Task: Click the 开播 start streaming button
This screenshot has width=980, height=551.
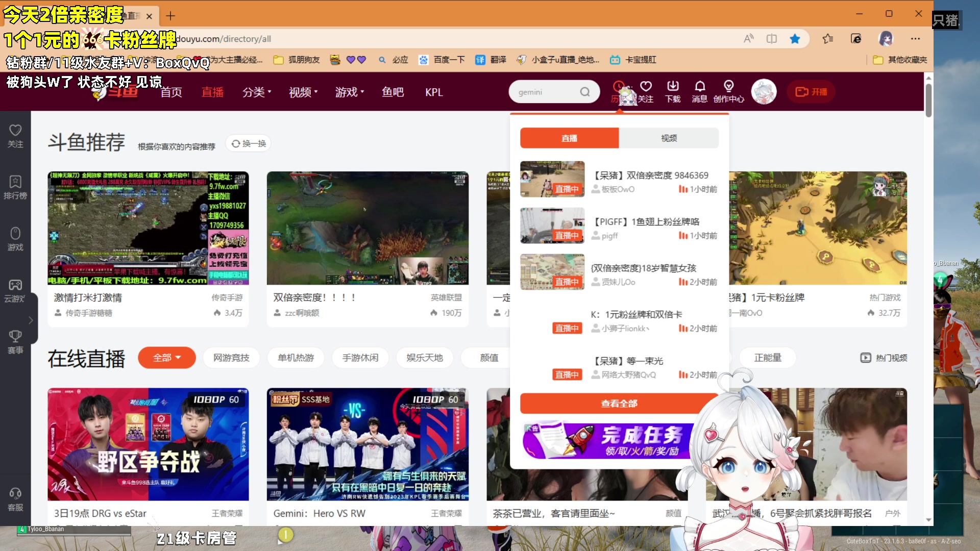Action: pos(811,92)
